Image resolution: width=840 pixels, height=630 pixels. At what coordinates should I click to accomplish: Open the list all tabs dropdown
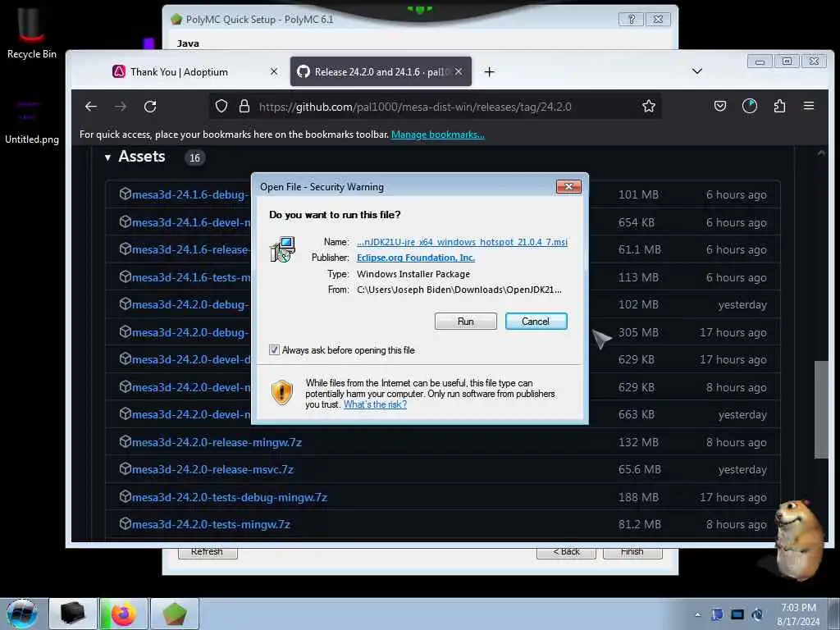click(697, 71)
